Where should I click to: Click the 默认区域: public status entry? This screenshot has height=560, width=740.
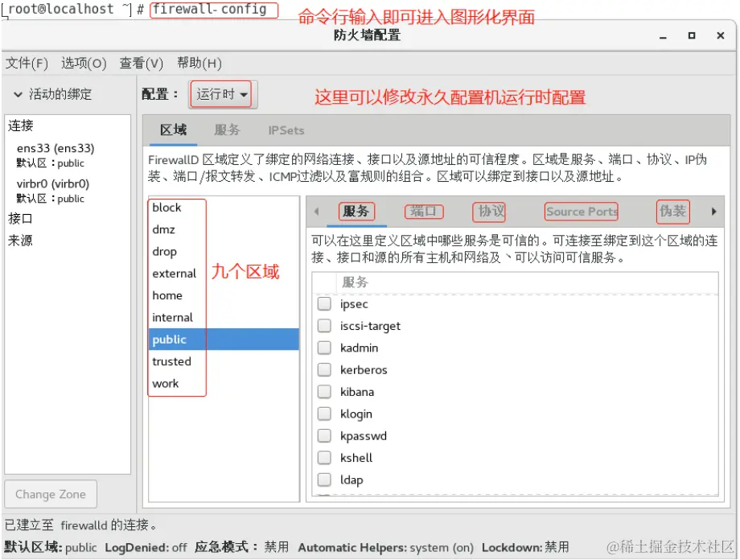[51, 548]
